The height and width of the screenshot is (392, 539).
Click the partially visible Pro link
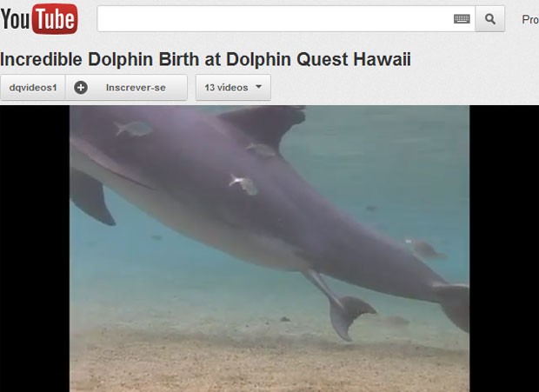[530, 20]
